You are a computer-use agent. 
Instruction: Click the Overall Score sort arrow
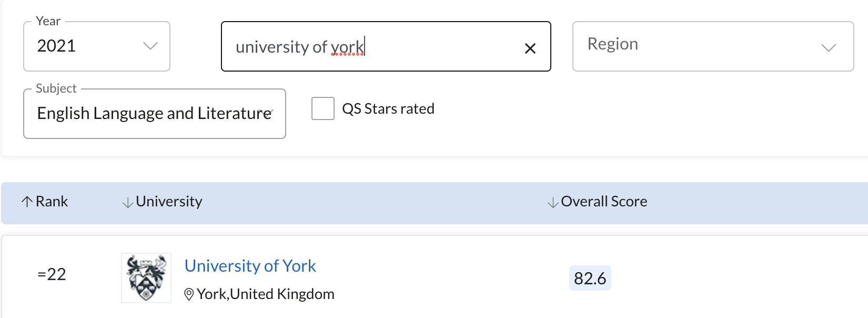tap(552, 203)
